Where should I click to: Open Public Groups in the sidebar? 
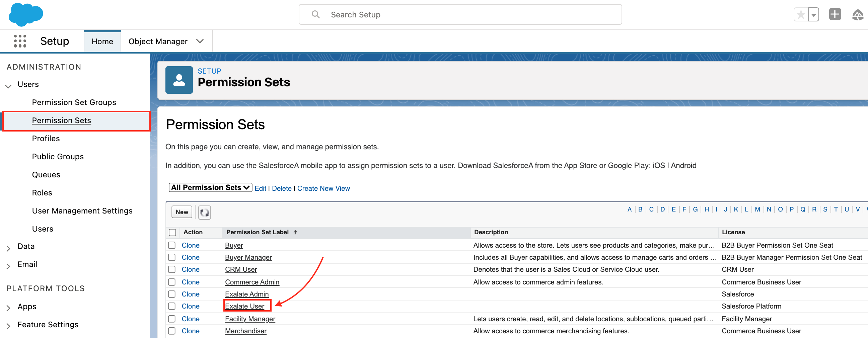tap(58, 156)
